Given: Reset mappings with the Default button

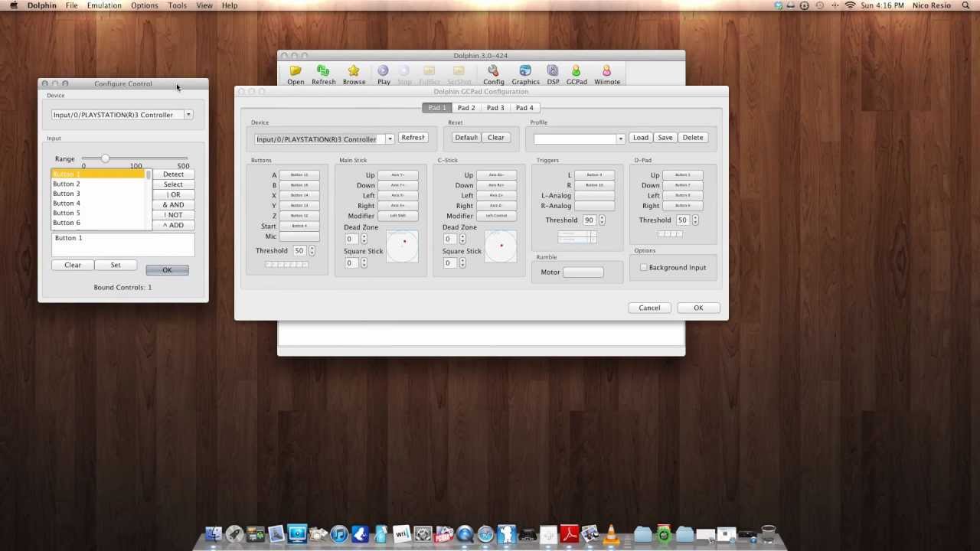Looking at the screenshot, I should 466,138.
